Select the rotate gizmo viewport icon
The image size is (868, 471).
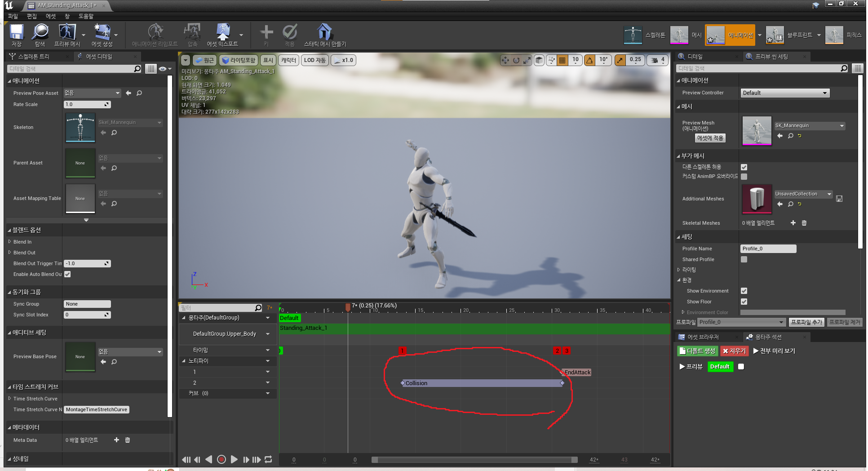[x=516, y=60]
